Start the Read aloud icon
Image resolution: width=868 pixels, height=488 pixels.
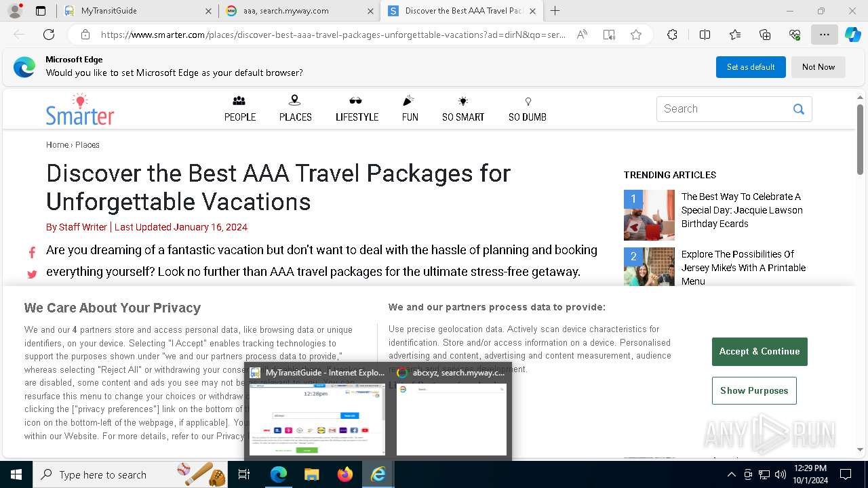(x=582, y=35)
